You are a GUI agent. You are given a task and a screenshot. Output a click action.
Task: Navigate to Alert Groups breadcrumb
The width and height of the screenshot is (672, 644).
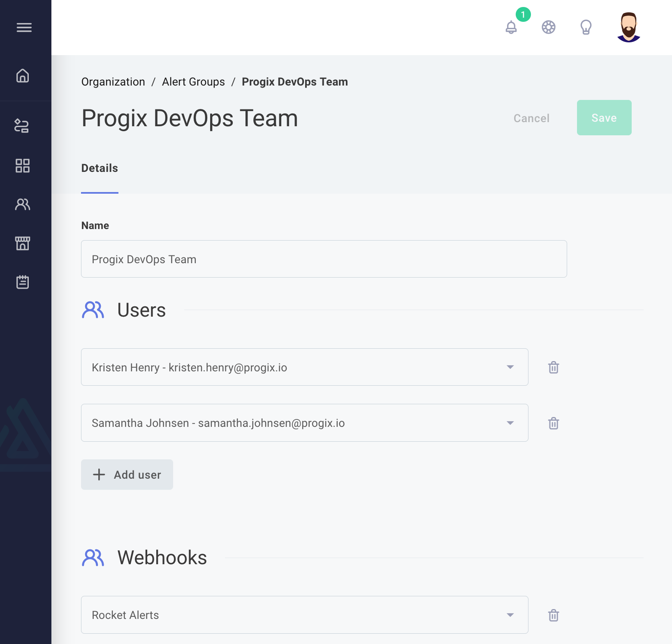tap(193, 81)
